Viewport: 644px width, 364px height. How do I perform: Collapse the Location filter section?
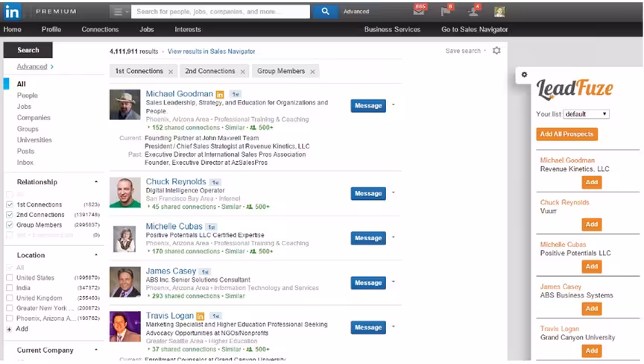[x=96, y=255]
